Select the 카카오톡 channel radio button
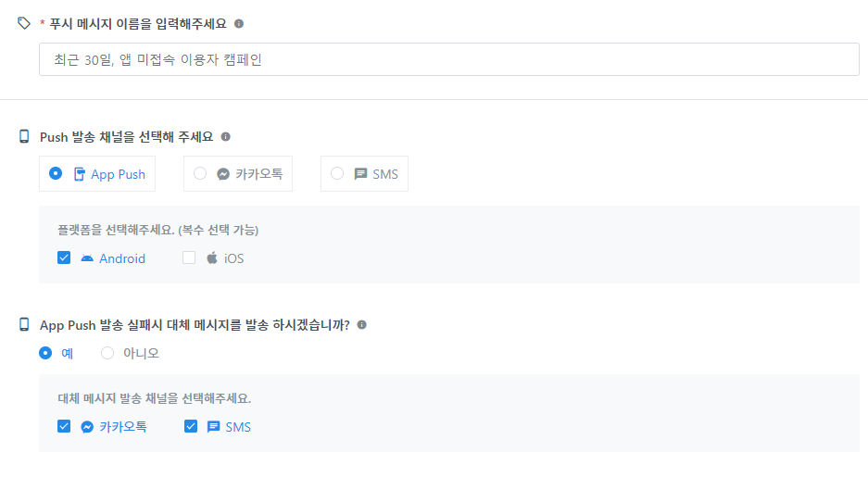The width and height of the screenshot is (868, 490). click(200, 173)
